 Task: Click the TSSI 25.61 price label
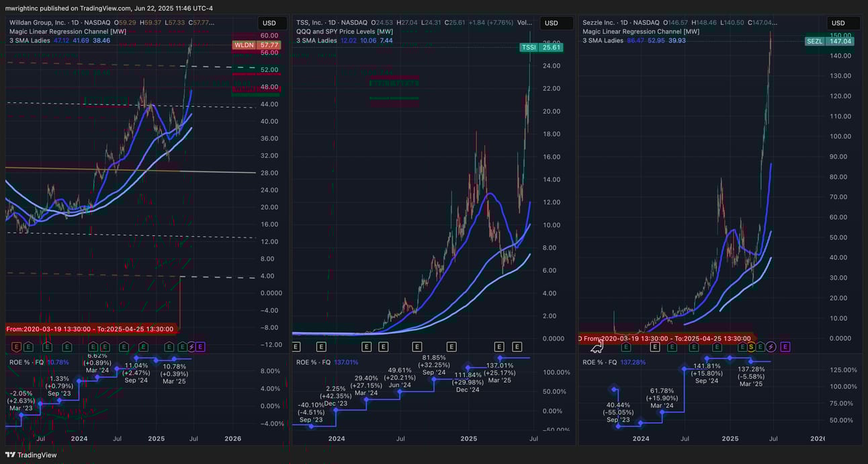tap(541, 48)
